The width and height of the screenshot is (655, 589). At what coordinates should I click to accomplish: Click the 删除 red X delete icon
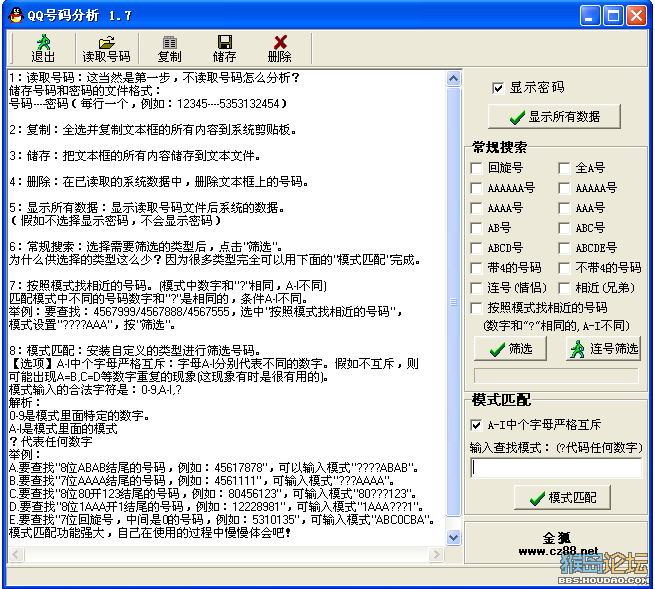point(280,48)
